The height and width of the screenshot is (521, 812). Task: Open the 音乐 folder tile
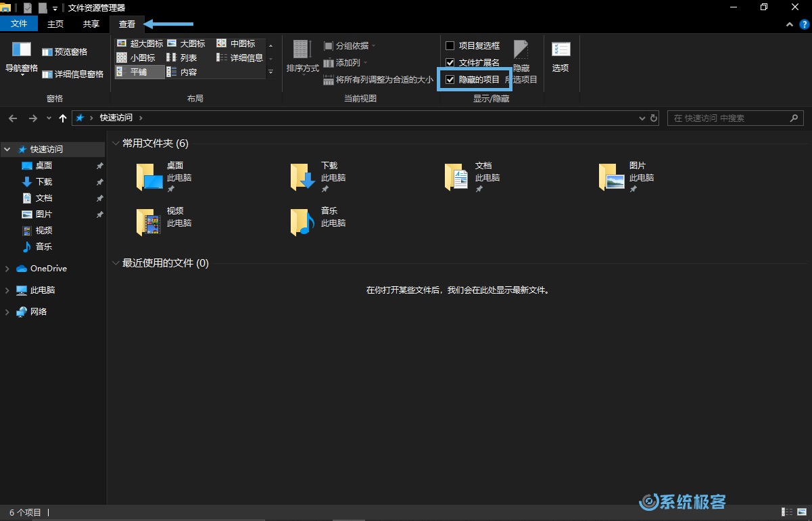(x=318, y=222)
